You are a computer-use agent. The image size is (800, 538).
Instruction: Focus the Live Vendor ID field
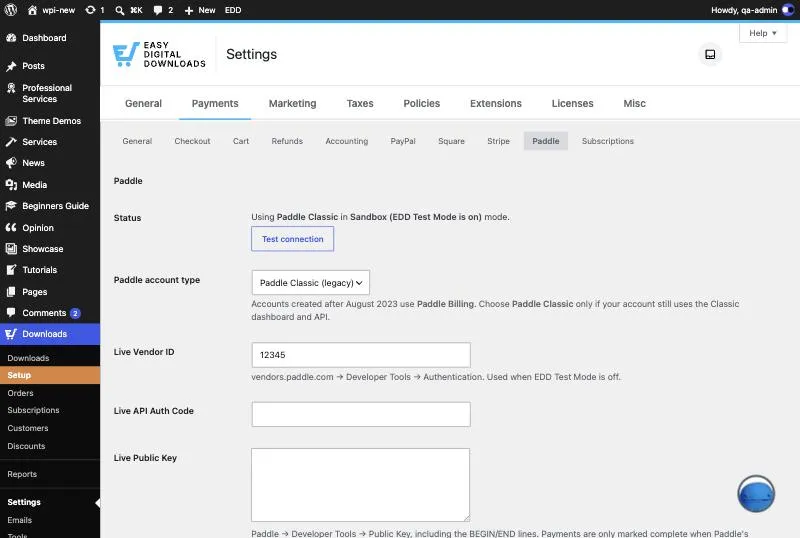click(x=361, y=355)
